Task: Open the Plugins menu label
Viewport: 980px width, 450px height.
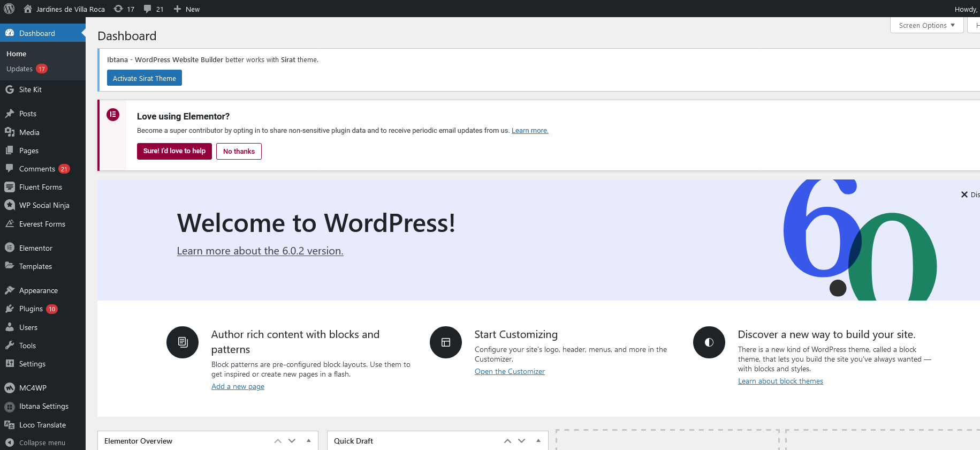Action: click(31, 309)
